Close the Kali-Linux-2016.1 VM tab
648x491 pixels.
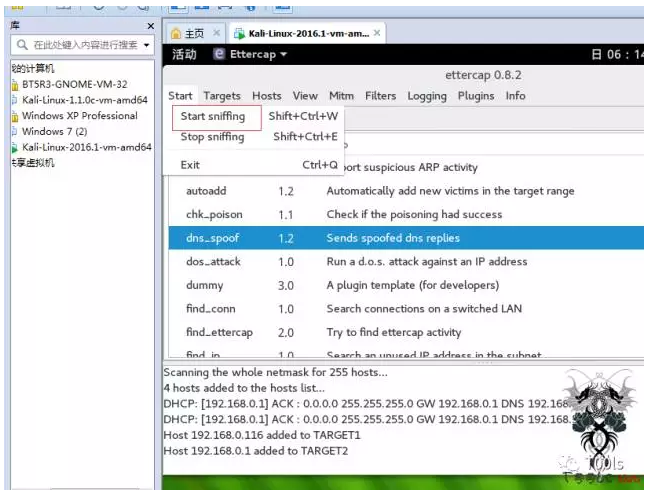point(377,33)
